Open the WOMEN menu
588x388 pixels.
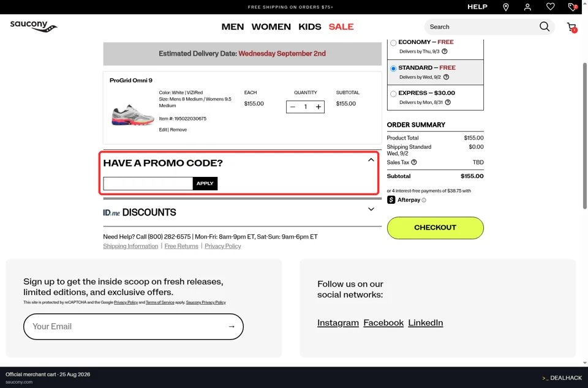[271, 26]
